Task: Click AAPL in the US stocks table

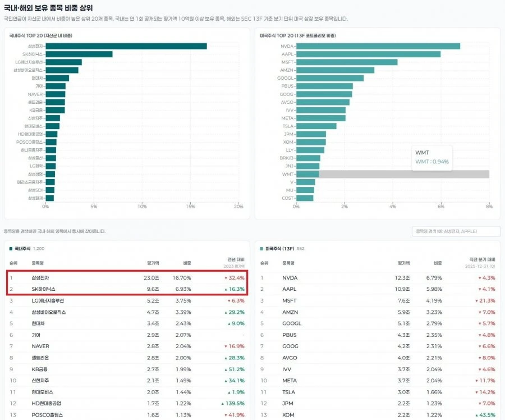Action: point(289,289)
